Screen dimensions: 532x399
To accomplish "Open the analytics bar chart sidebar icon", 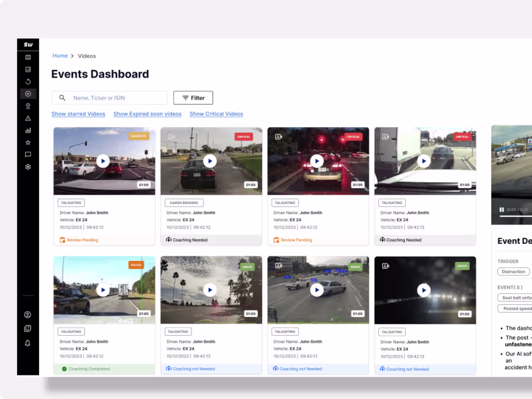I will [x=28, y=130].
